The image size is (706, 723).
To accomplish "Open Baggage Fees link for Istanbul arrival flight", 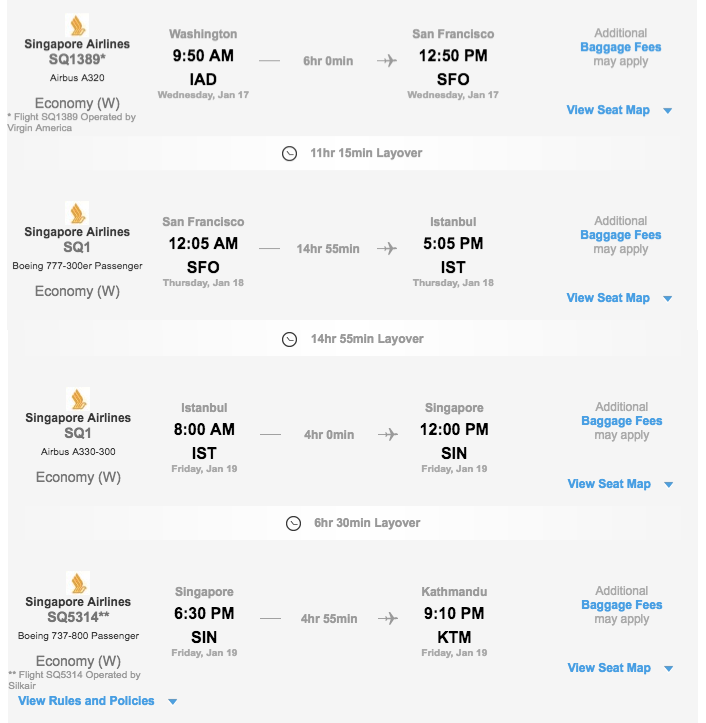I will point(621,235).
